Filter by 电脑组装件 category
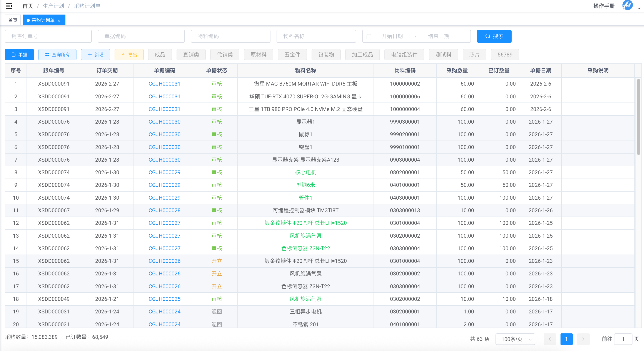 (x=404, y=55)
